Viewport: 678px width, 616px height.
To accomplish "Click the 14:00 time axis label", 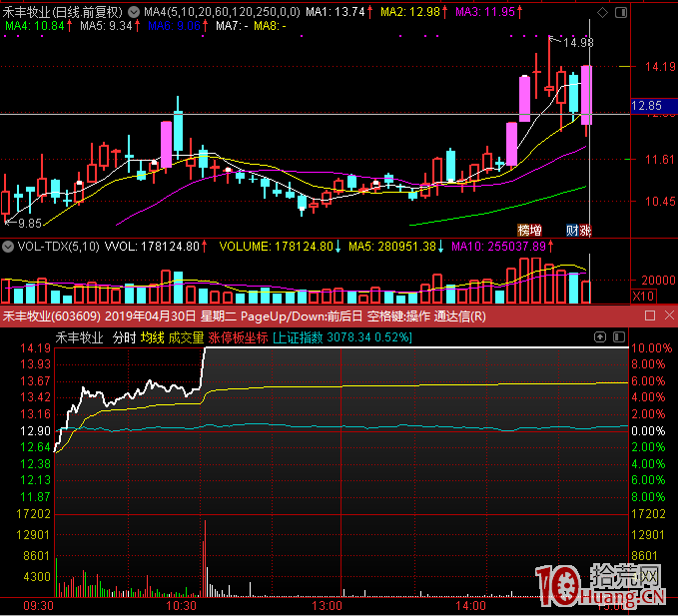I will (x=470, y=606).
